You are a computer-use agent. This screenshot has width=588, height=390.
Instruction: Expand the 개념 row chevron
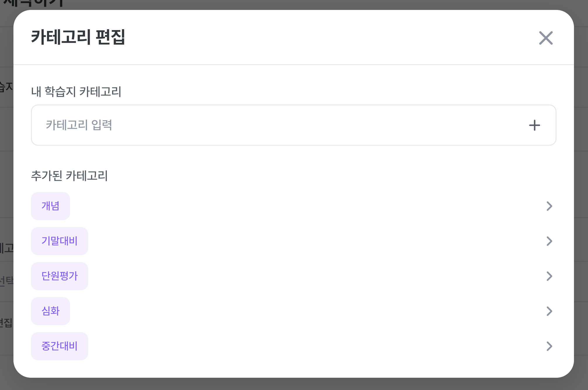point(549,206)
